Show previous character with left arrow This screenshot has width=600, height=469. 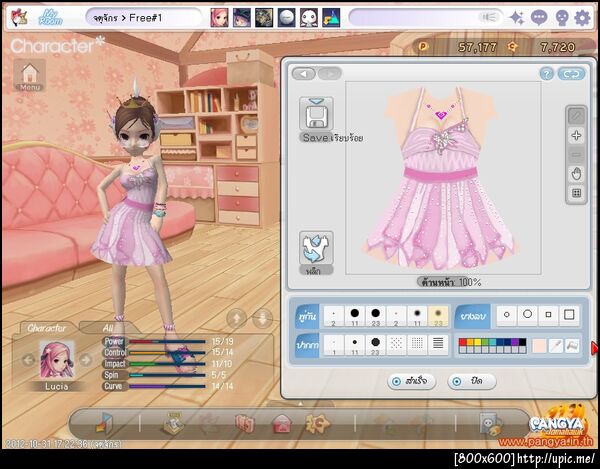point(28,360)
